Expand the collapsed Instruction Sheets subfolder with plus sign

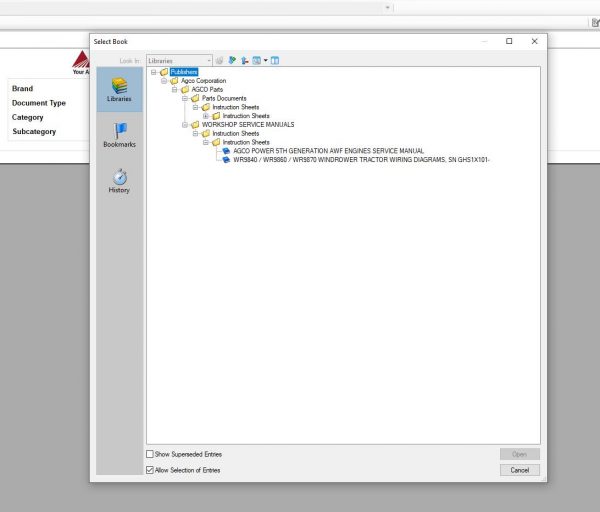(x=206, y=116)
